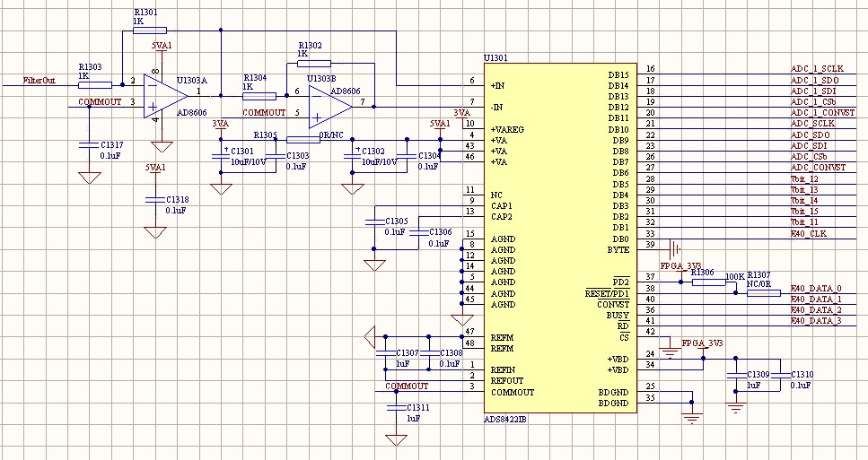Select the CAP2 pin name
Screen dimensions: 868x460
502,217
